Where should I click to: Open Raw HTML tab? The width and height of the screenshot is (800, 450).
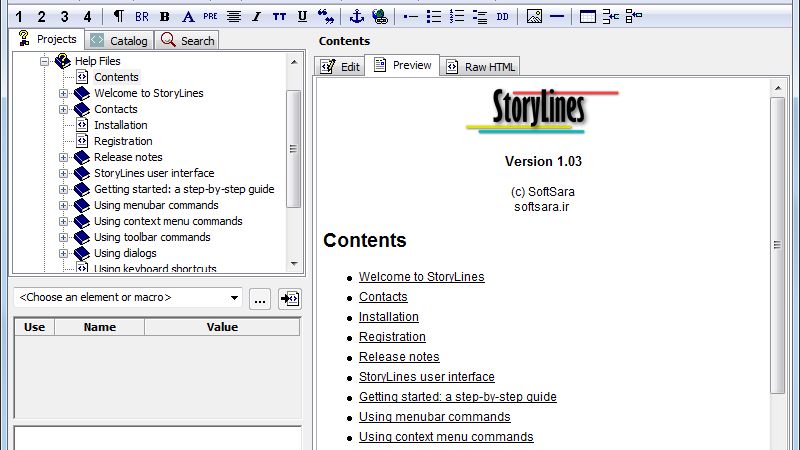click(480, 67)
